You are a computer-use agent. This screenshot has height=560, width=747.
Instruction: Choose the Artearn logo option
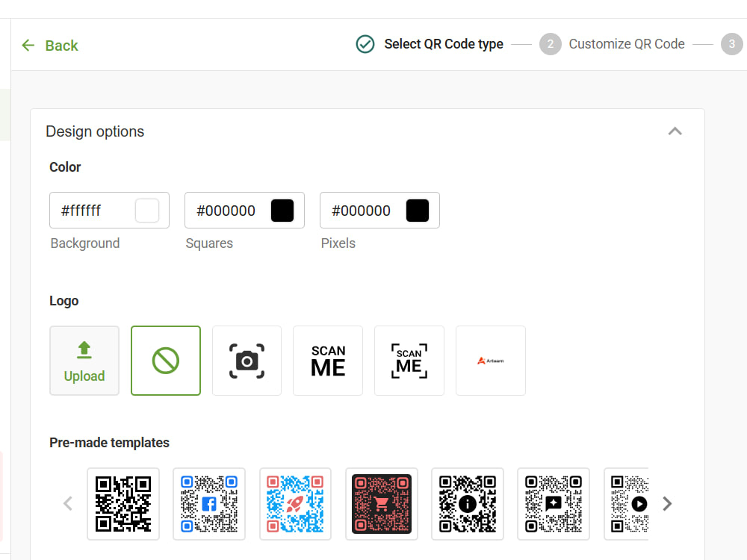click(x=491, y=361)
